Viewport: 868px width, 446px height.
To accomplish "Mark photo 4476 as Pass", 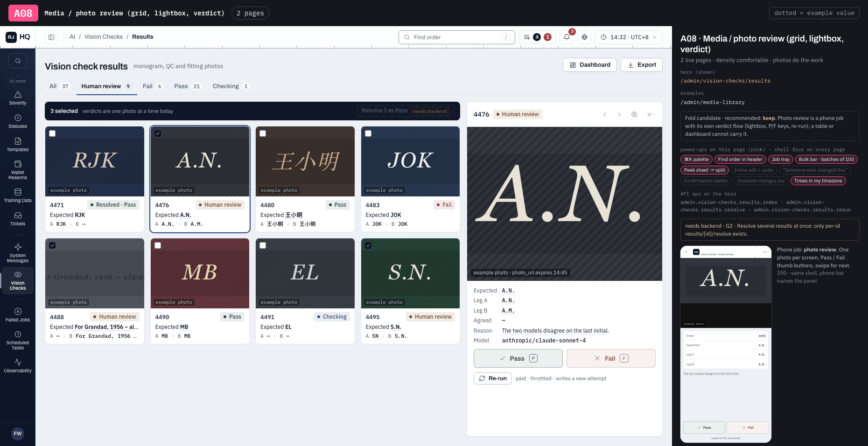I will [518, 358].
